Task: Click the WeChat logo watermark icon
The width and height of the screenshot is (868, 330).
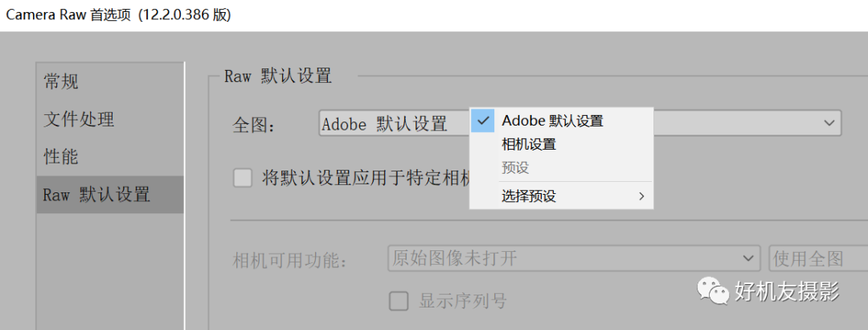Action: click(712, 291)
